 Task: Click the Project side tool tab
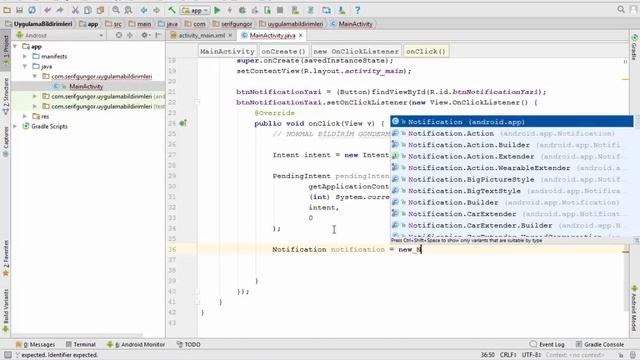[6, 50]
